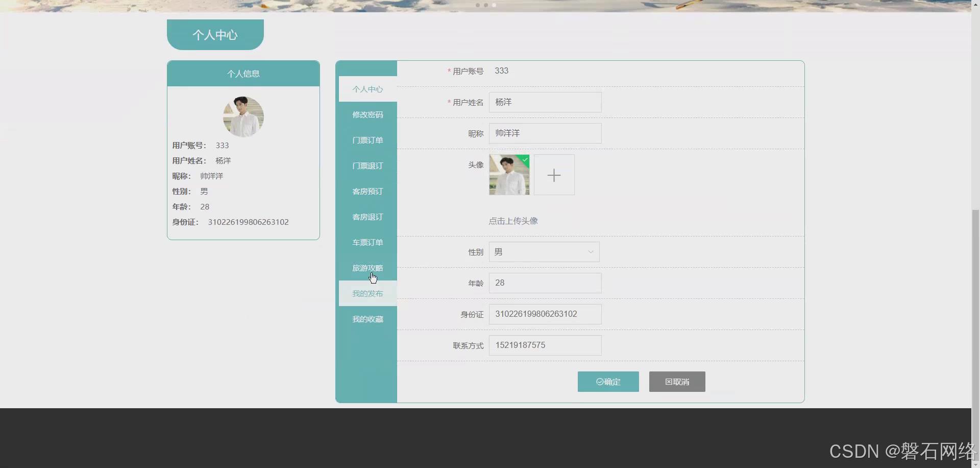Open the 个人中心 sidebar tab
980x468 pixels.
367,89
